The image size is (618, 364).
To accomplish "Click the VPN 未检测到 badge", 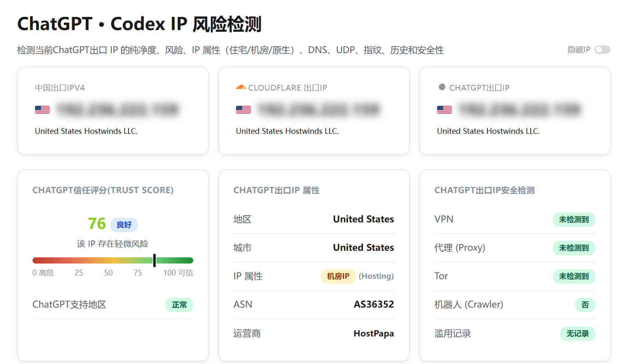I will pos(574,219).
